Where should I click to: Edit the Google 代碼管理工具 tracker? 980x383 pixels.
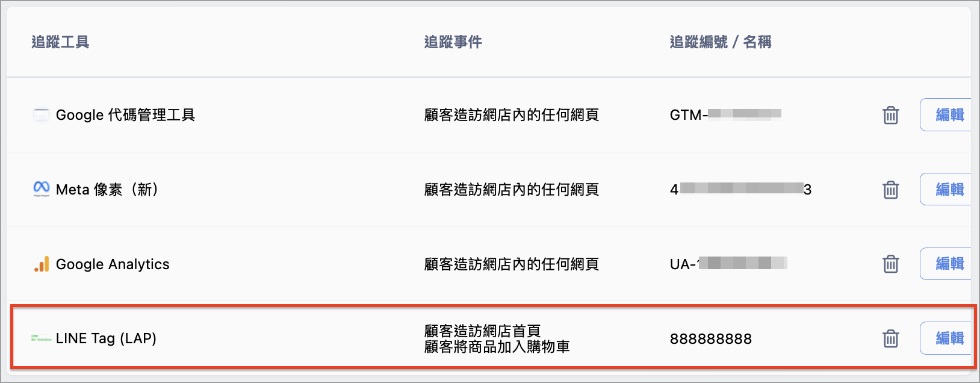tap(946, 114)
